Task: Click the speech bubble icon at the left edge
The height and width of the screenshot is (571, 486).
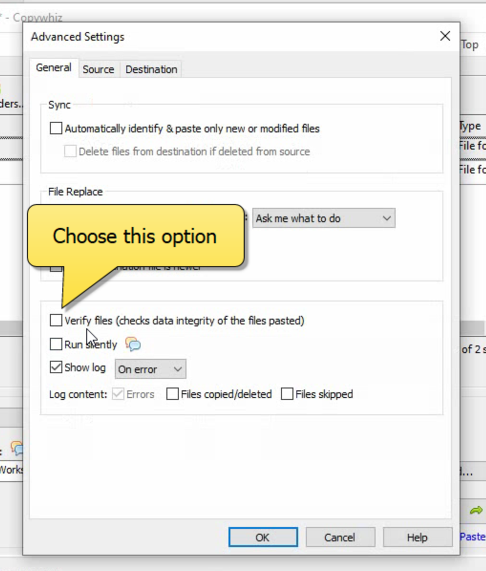Action: click(x=17, y=448)
